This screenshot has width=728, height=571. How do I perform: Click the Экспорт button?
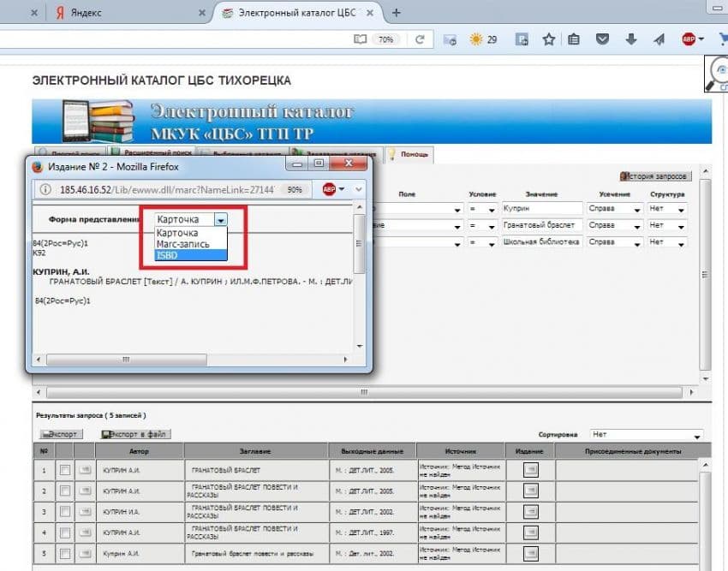(x=62, y=435)
